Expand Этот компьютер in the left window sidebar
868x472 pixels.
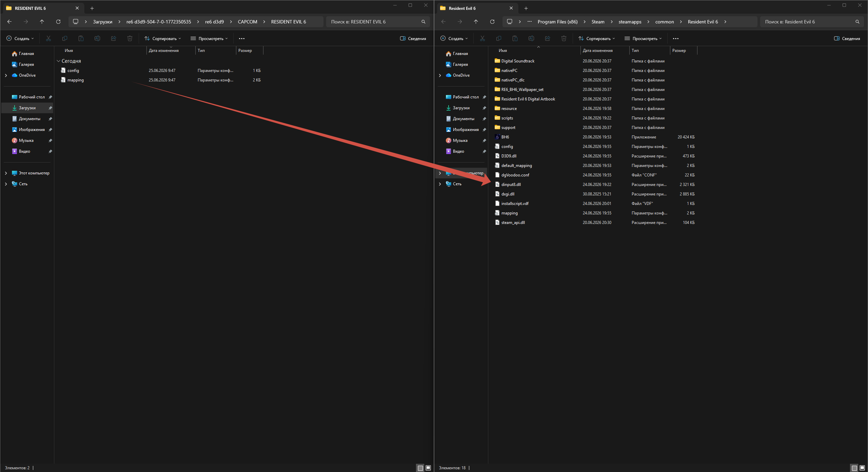(6, 173)
